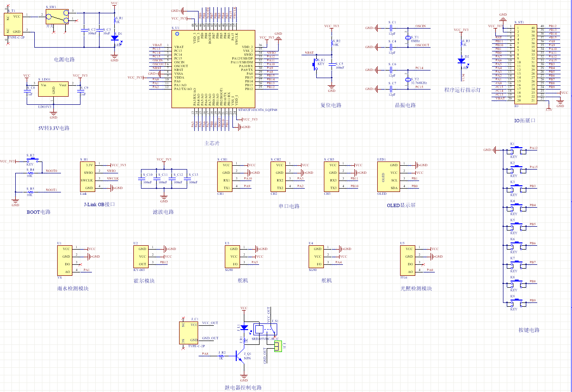Select the S_R2 10K pull-up resistor
Screen dimensions: 572x392
coord(332,43)
